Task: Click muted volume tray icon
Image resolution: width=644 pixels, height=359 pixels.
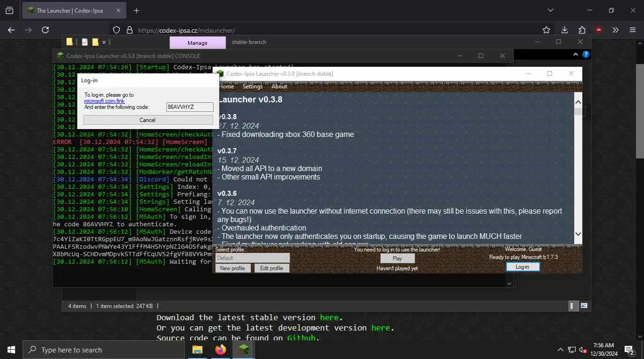Action: tap(583, 350)
